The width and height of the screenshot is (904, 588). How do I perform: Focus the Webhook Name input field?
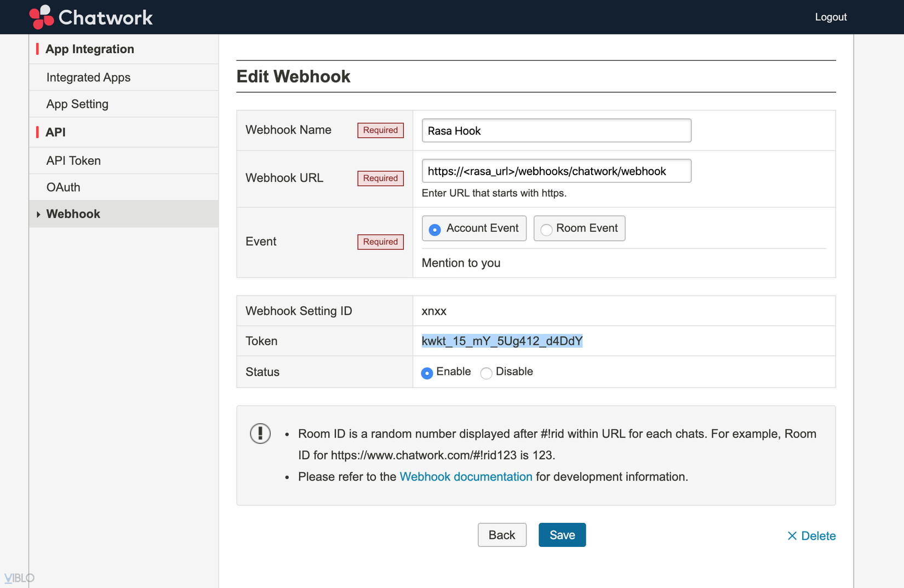(x=556, y=131)
